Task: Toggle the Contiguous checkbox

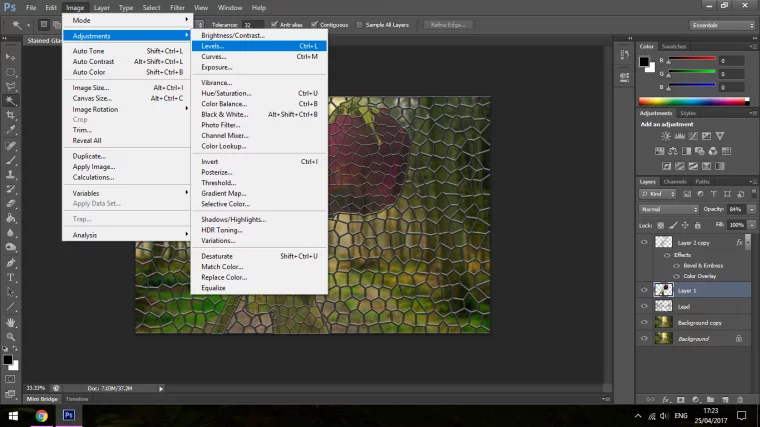Action: tap(315, 25)
